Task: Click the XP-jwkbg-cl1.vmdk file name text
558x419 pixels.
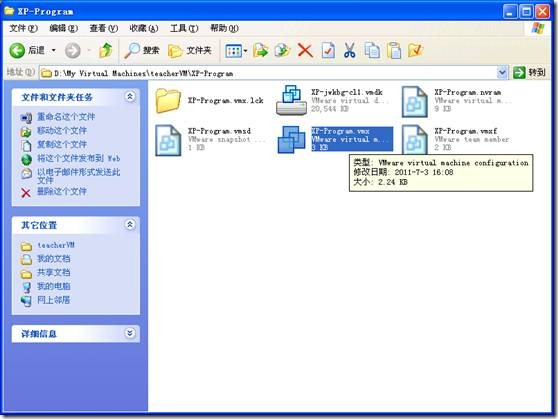Action: click(x=347, y=92)
